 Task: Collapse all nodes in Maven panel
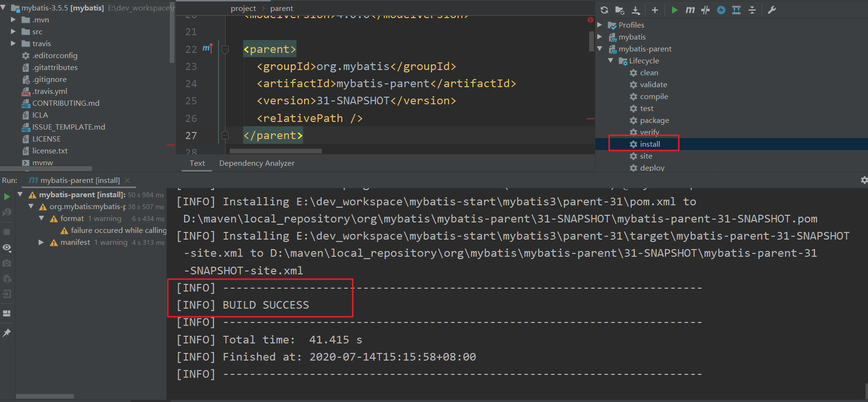(752, 10)
